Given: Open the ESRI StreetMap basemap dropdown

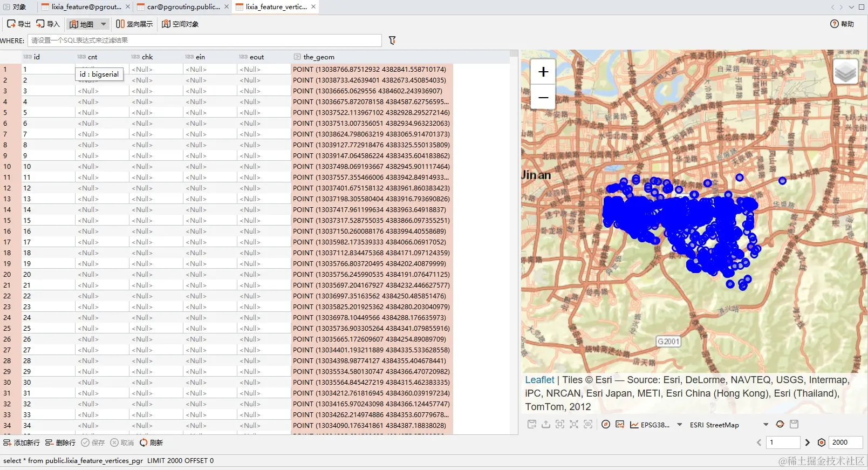Looking at the screenshot, I should (x=729, y=425).
